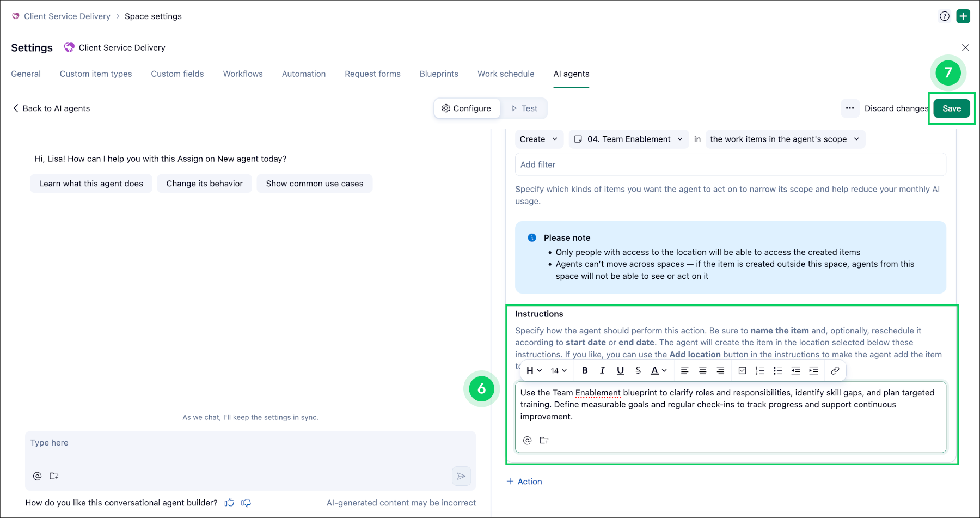The height and width of the screenshot is (518, 980).
Task: Open the Create action dropdown
Action: click(539, 139)
